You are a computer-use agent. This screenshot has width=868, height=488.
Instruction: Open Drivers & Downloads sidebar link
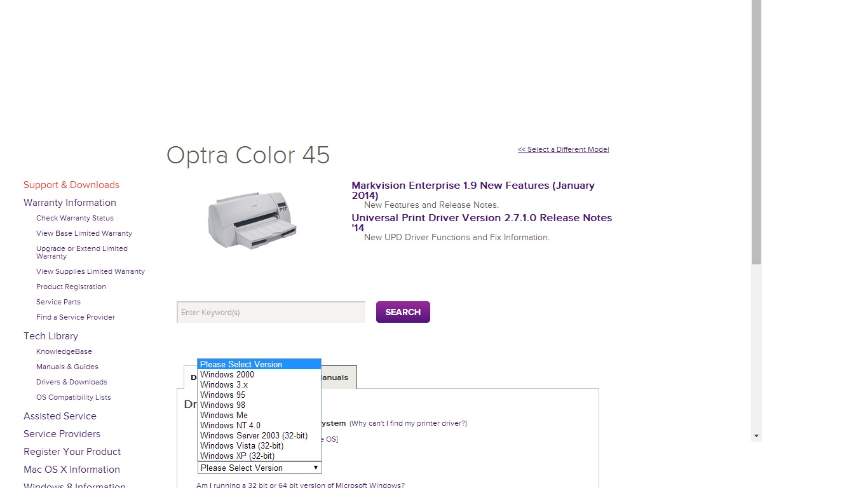click(x=72, y=382)
